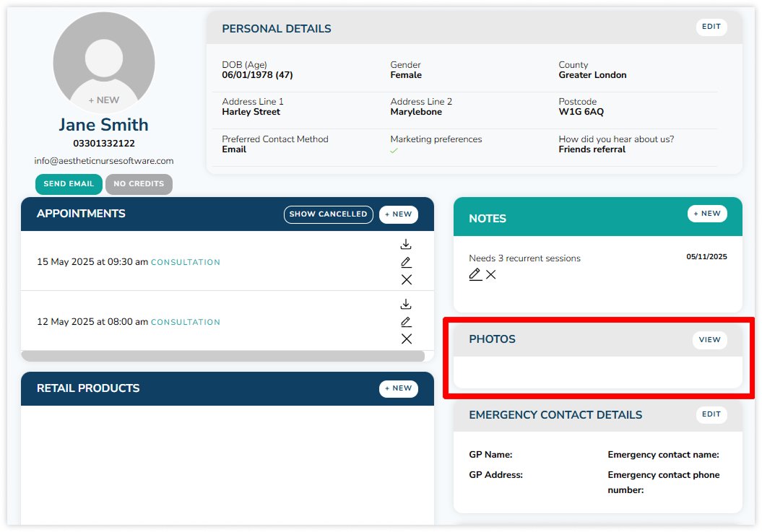Download the 12 May 2025 appointment
Image resolution: width=762 pixels, height=532 pixels.
[x=406, y=304]
